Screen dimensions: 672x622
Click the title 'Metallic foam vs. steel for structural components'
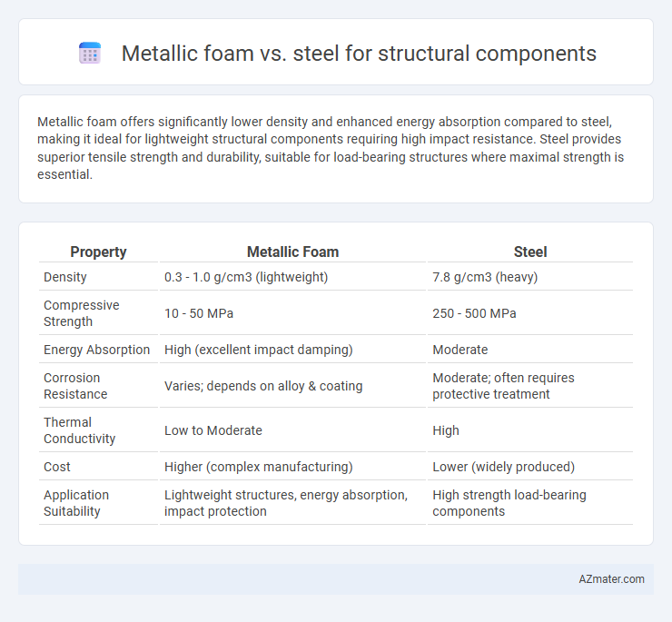click(x=359, y=54)
